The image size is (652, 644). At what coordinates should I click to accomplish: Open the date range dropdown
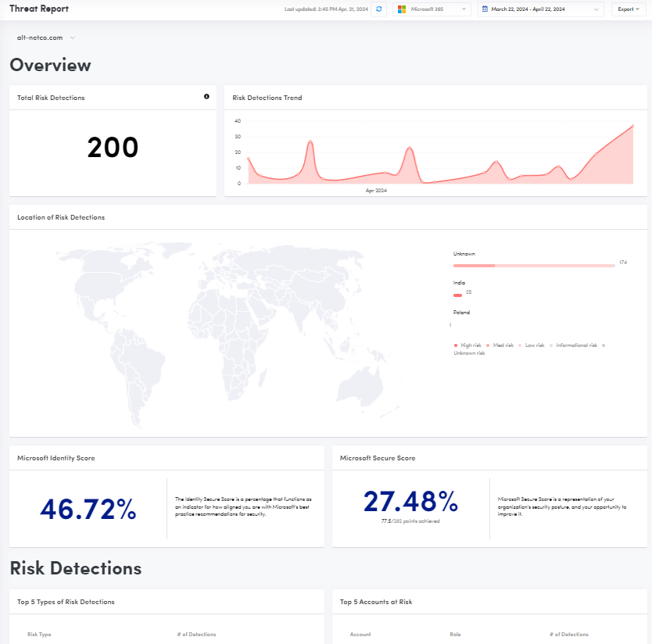click(541, 9)
